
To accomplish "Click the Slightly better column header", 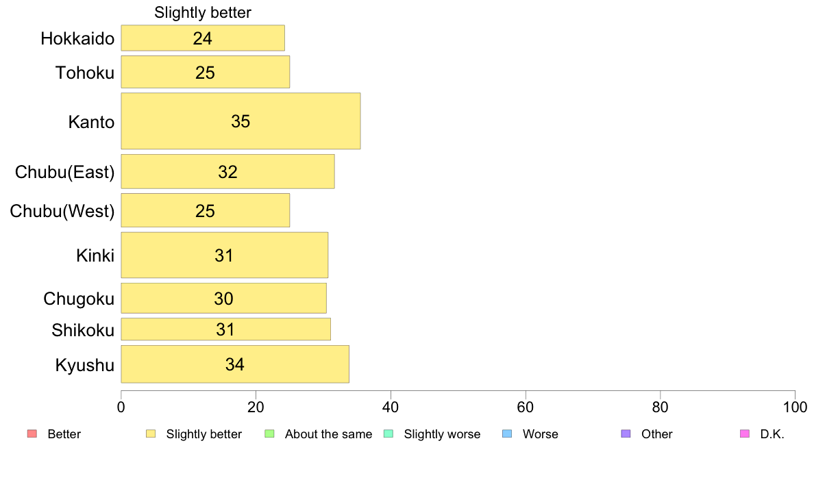I will coord(202,12).
